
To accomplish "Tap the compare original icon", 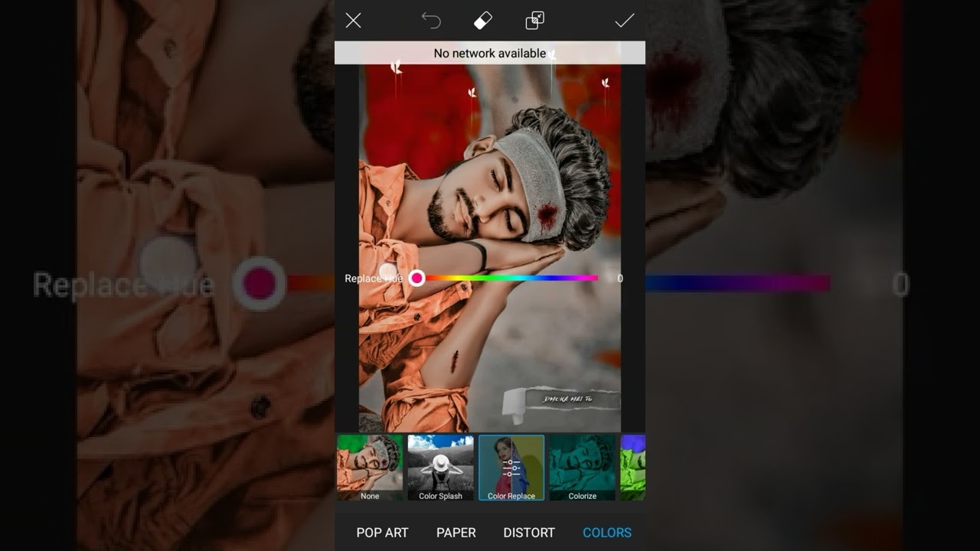I will [x=535, y=21].
